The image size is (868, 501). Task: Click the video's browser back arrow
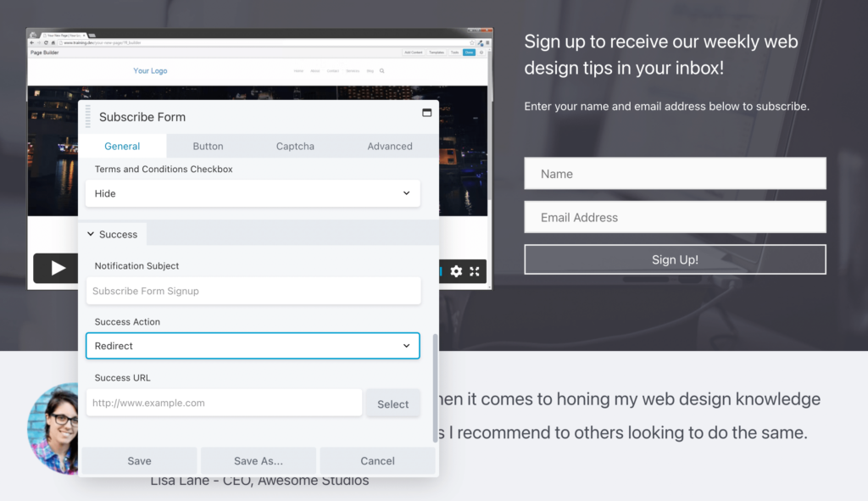coord(31,42)
